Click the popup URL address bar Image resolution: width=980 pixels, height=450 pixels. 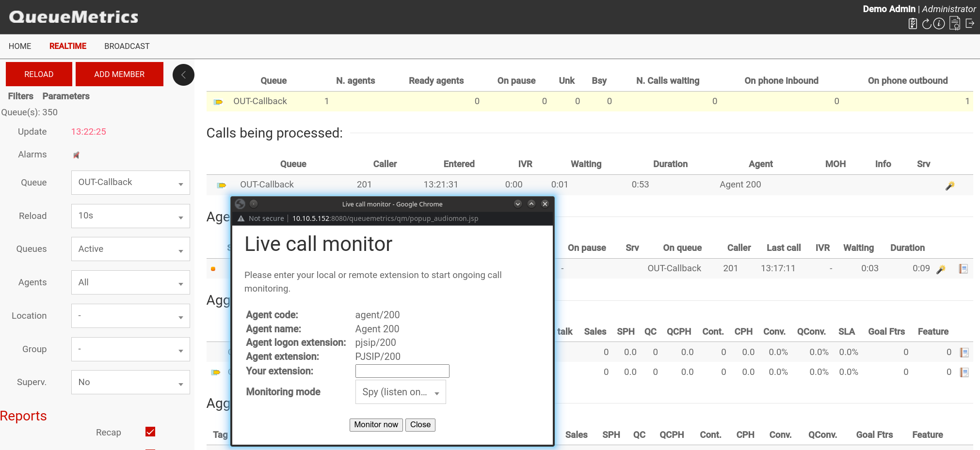[385, 218]
